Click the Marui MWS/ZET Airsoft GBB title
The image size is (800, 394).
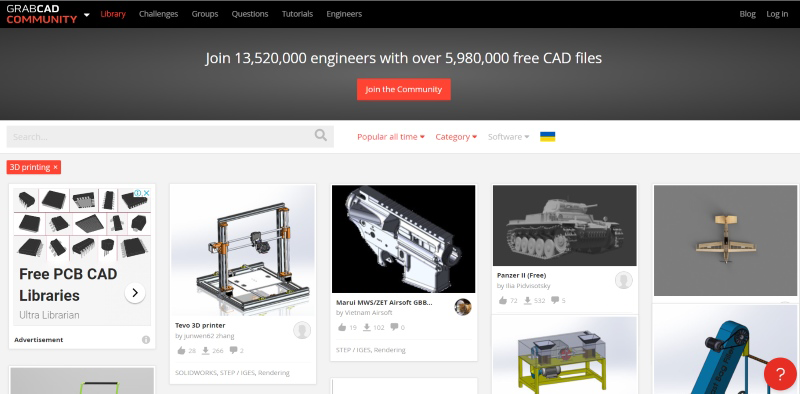(384, 302)
